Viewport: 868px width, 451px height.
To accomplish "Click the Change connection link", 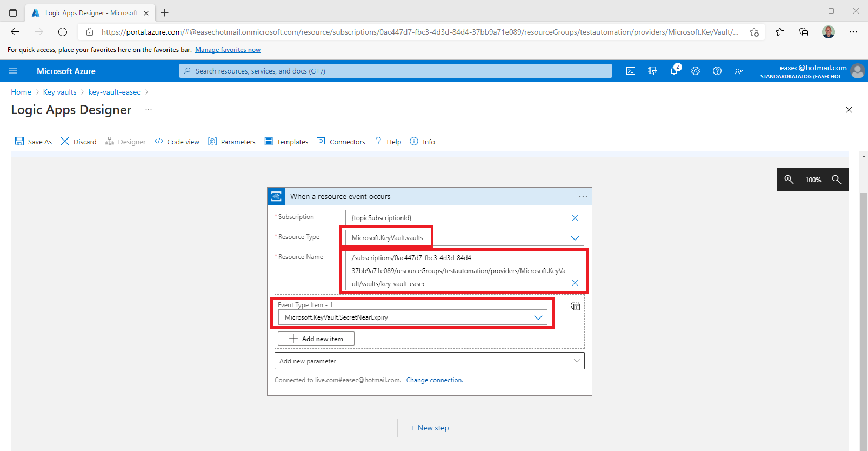I will [435, 380].
